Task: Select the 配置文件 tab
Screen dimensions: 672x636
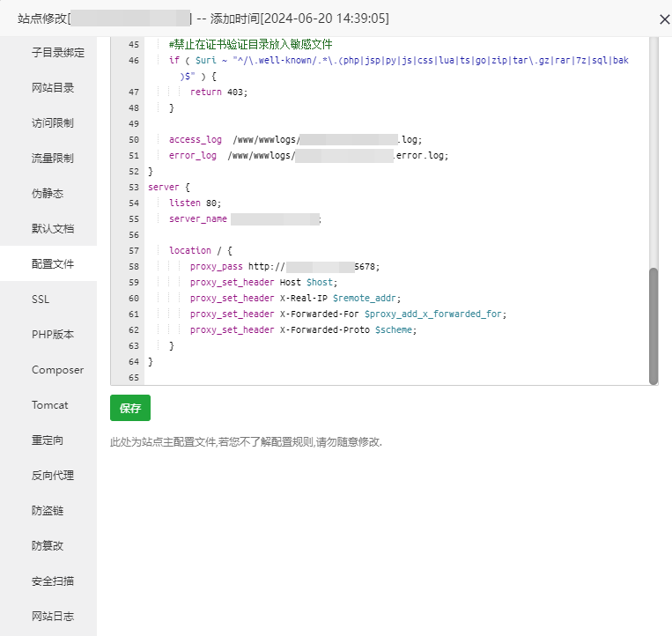Action: point(53,263)
